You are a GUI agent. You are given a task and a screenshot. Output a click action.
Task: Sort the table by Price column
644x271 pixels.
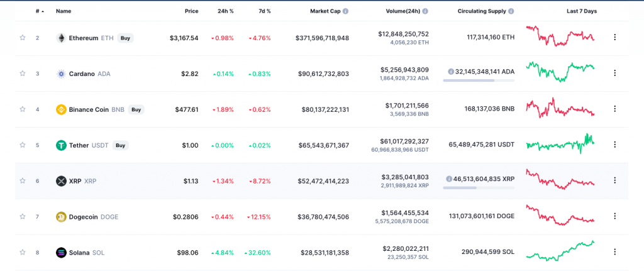pos(191,11)
